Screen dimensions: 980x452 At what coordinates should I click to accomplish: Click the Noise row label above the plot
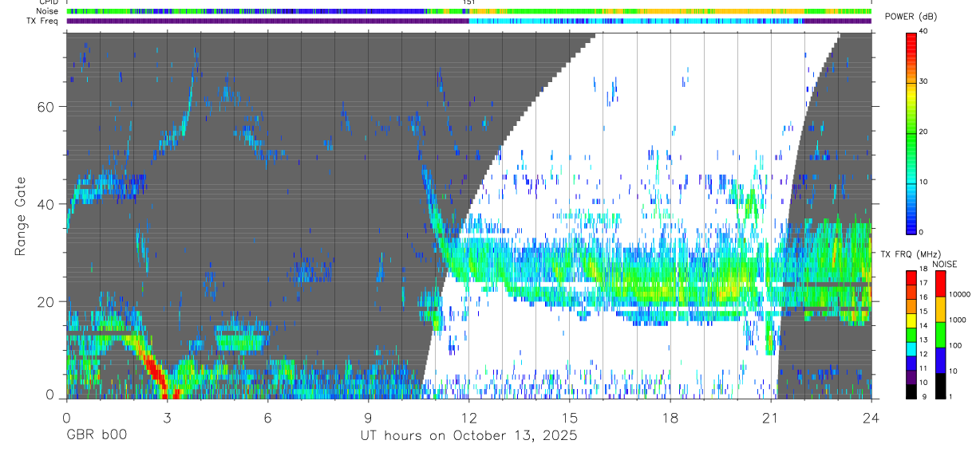(x=48, y=11)
